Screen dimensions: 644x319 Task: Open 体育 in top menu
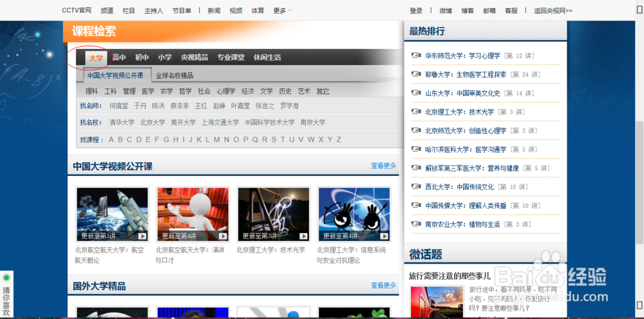coord(258,11)
